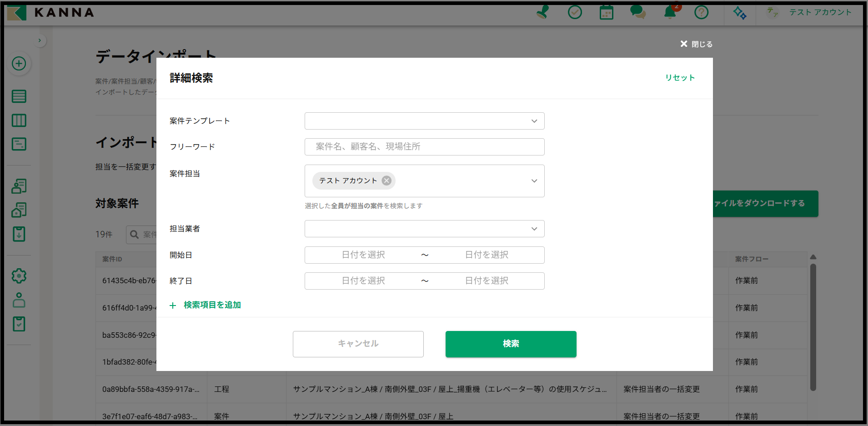Click the checkmark circle icon in header

(x=575, y=12)
